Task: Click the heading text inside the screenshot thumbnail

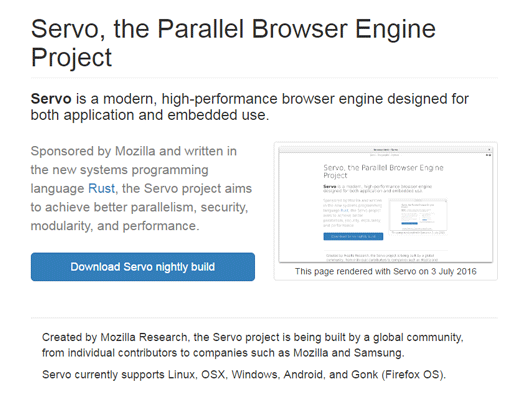Action: click(383, 171)
